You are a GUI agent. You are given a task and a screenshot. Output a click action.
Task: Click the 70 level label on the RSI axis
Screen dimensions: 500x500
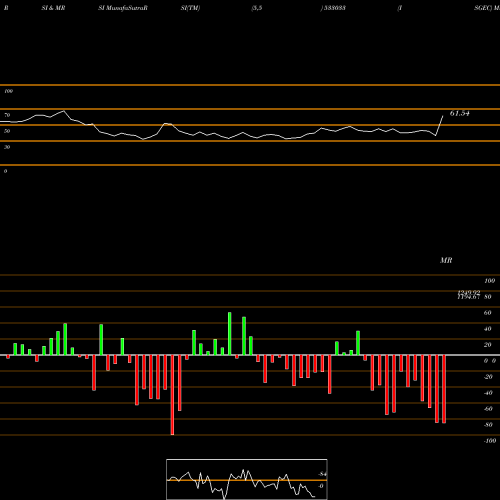click(7, 115)
